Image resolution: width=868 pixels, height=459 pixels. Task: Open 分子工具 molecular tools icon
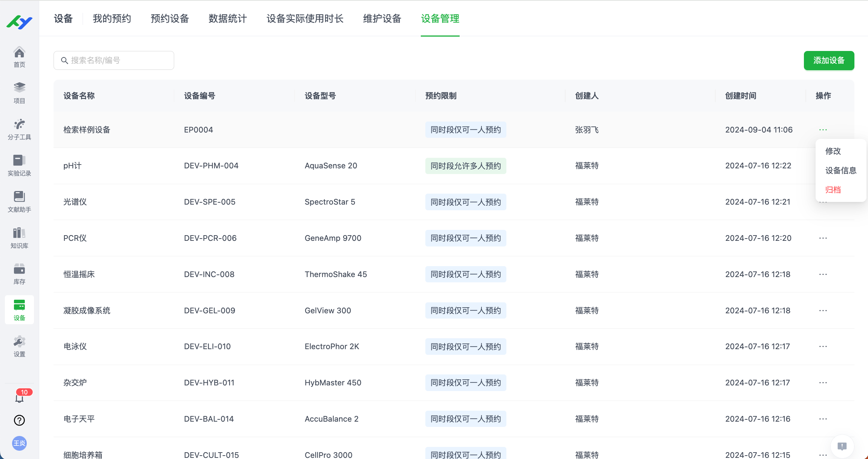pos(19,129)
